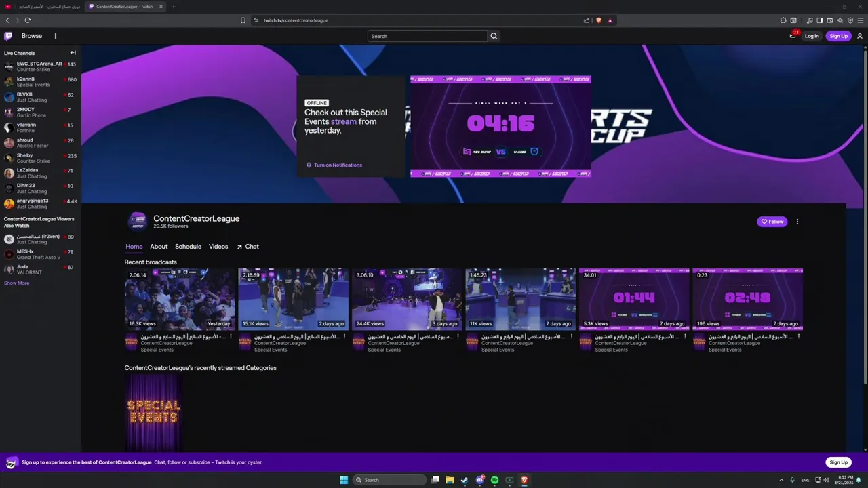Screen dimensions: 868x488
Task: Open Discord from the taskbar
Action: point(479,480)
